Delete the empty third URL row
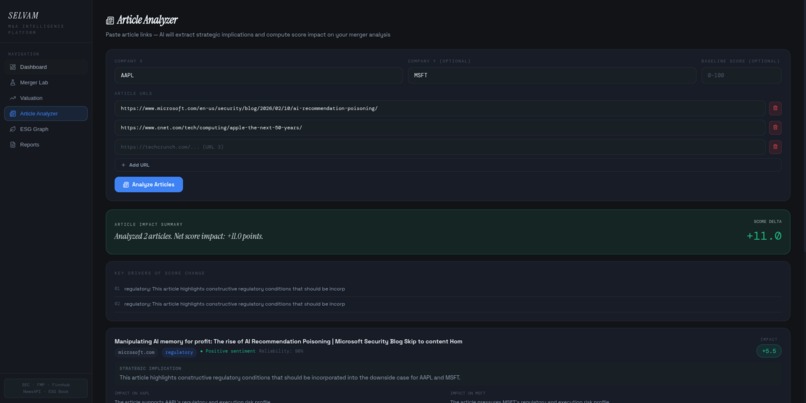The width and height of the screenshot is (806, 403). click(x=775, y=147)
